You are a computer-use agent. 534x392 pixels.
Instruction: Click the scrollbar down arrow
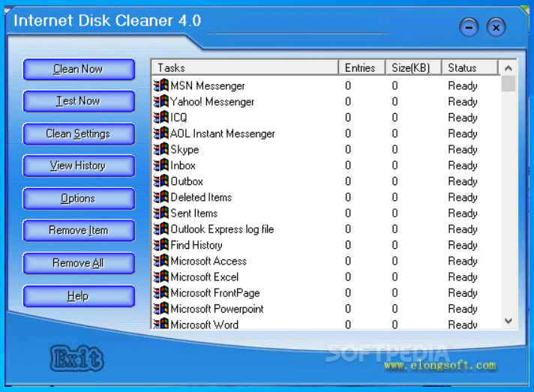[508, 321]
